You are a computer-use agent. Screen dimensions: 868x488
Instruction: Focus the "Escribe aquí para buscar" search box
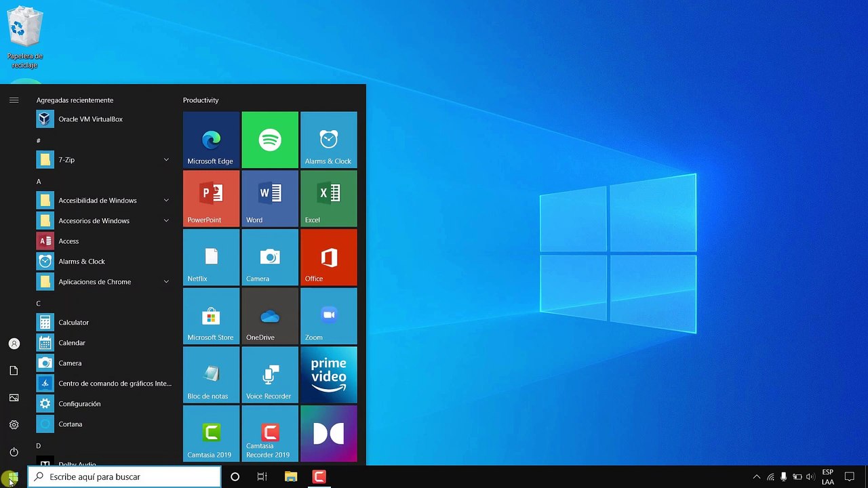click(125, 477)
